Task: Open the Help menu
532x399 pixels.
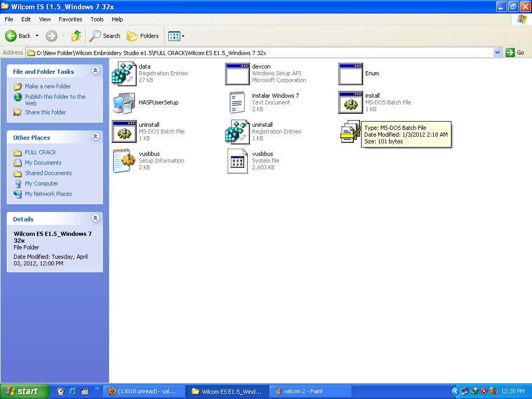Action: [x=117, y=19]
